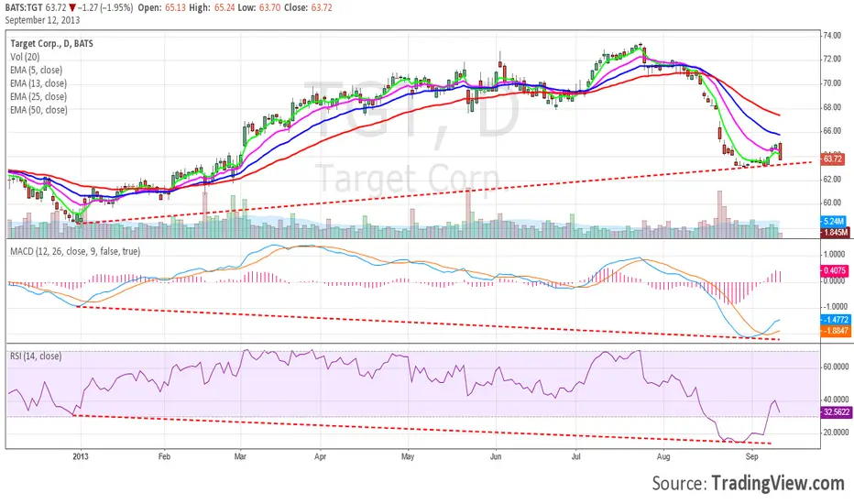
Task: Select the EMA (13, close) legend entry
Action: point(38,83)
